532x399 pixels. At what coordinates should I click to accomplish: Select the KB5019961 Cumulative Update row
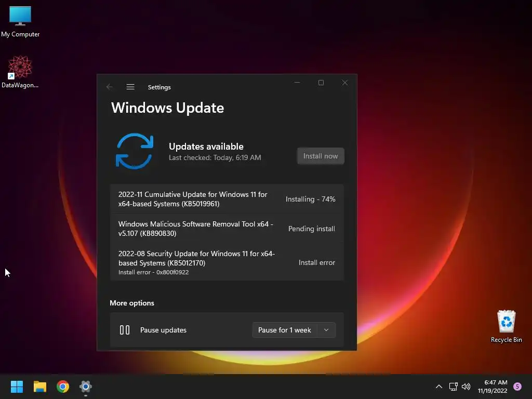pyautogui.click(x=227, y=199)
